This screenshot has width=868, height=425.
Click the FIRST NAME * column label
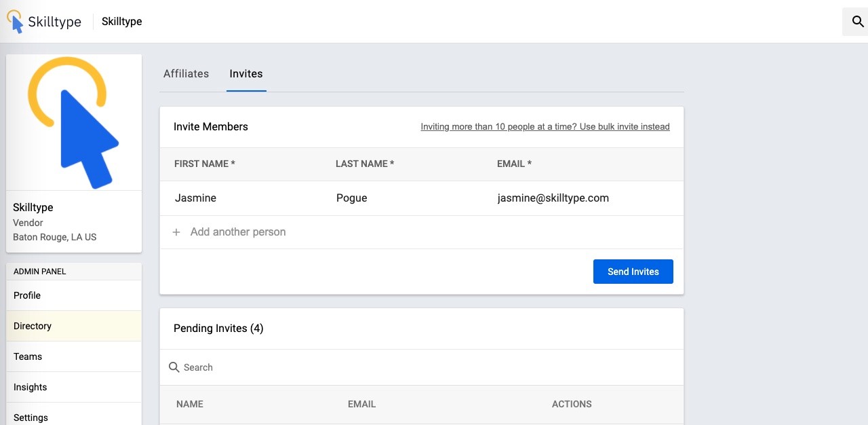(x=205, y=164)
